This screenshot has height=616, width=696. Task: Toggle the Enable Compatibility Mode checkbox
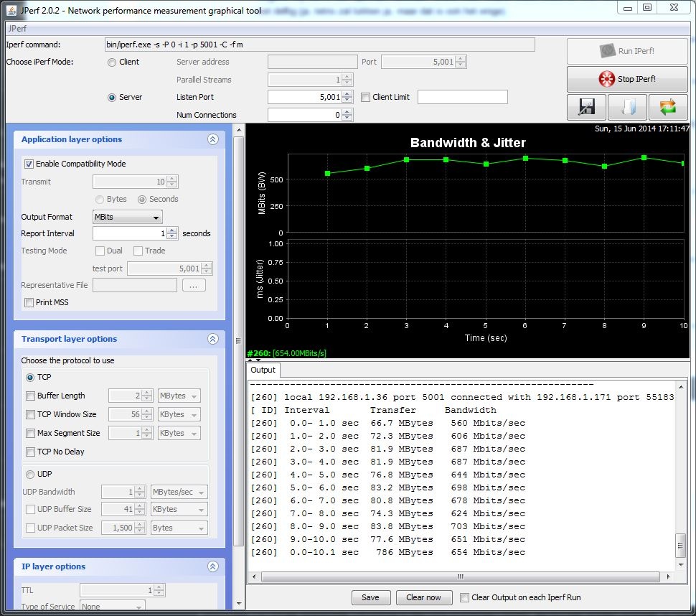coord(29,164)
